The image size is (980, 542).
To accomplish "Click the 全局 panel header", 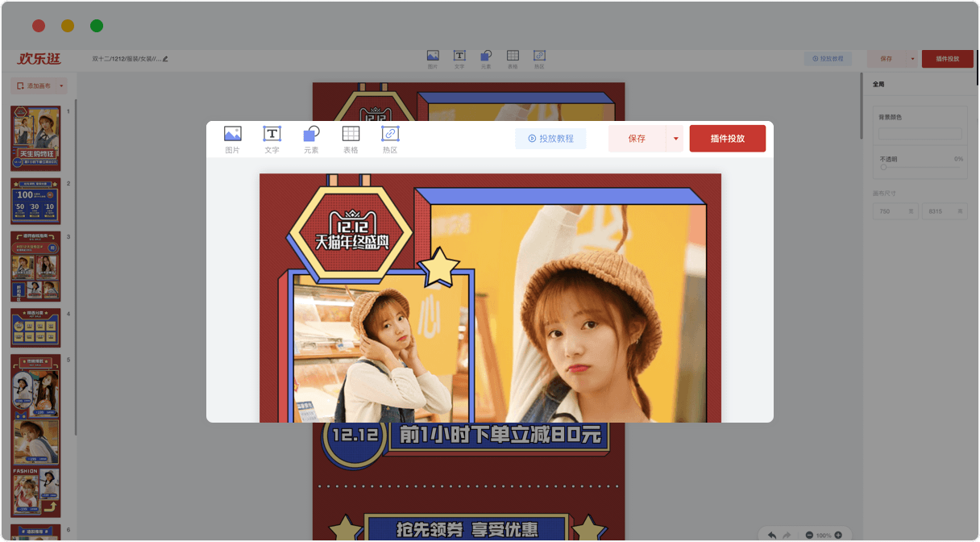I will [x=878, y=84].
